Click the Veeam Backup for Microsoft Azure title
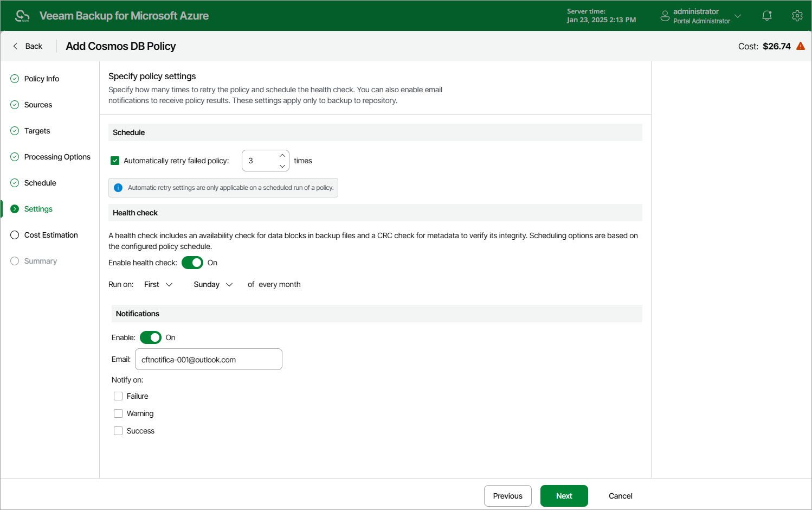This screenshot has width=812, height=510. click(124, 16)
